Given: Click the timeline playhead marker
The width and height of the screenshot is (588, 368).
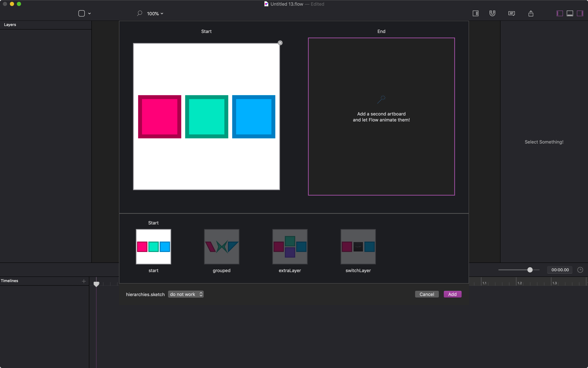Looking at the screenshot, I should click(x=96, y=284).
